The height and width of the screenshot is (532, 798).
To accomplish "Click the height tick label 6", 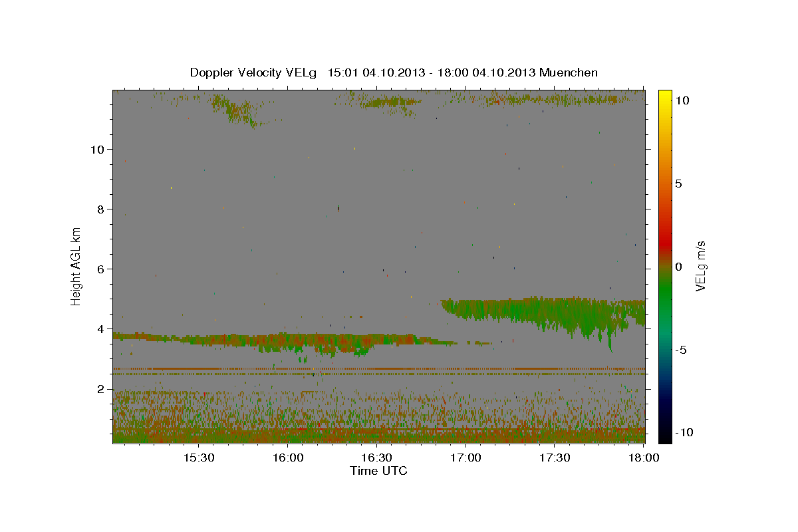I will 100,269.
